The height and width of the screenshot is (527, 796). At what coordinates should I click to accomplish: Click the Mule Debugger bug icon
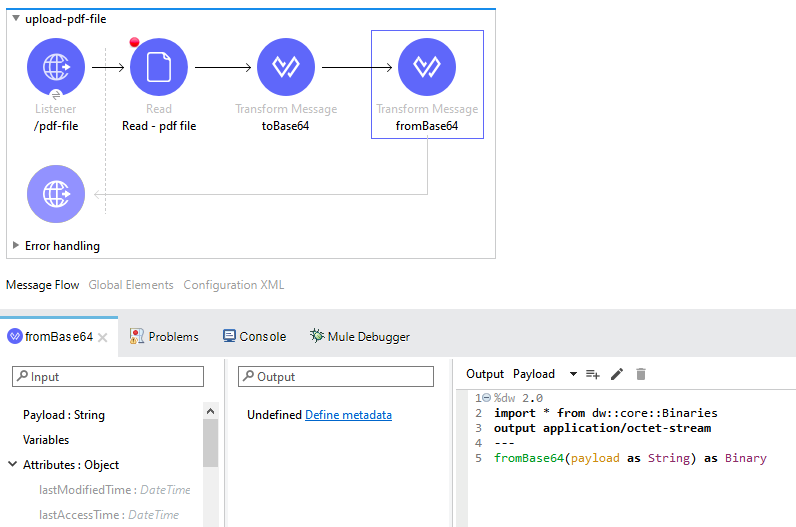click(x=317, y=335)
